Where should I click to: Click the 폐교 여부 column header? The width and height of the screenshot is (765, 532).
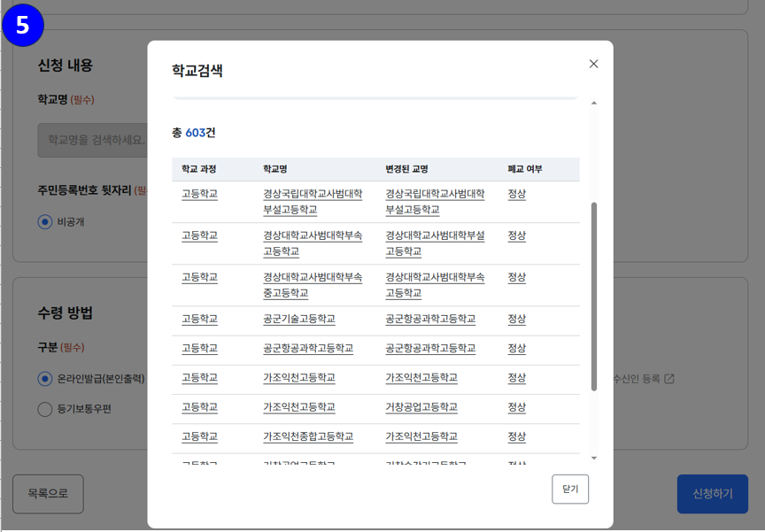[525, 169]
